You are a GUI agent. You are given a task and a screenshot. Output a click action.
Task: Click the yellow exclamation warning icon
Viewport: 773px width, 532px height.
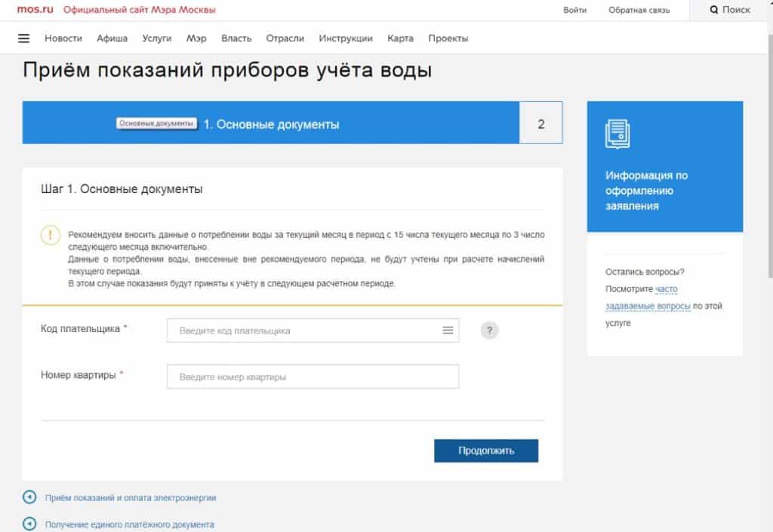[51, 235]
